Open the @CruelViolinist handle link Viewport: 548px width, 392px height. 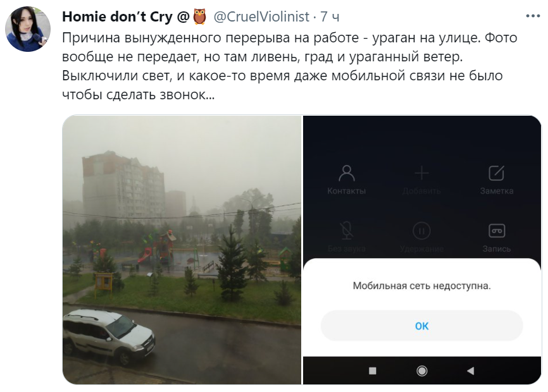click(x=261, y=16)
